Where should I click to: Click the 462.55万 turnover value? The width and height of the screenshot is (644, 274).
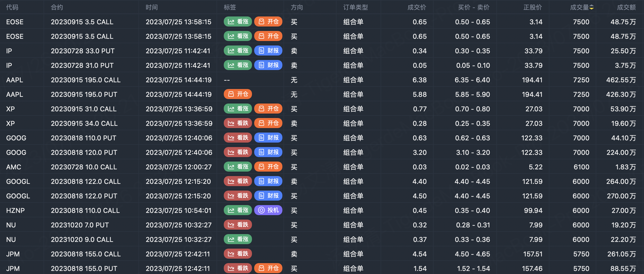pyautogui.click(x=621, y=80)
